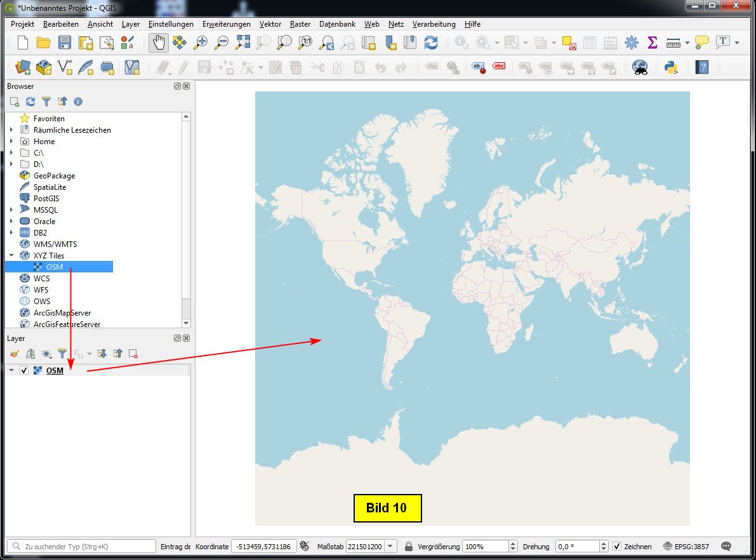The width and height of the screenshot is (756, 560).
Task: Toggle the Zeichnen render checkbox
Action: pos(617,546)
